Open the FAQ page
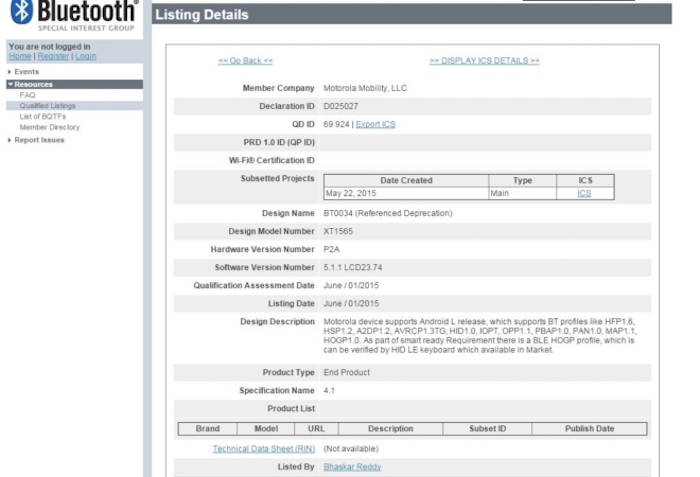Viewport: 700px width, 477px height. 28,94
